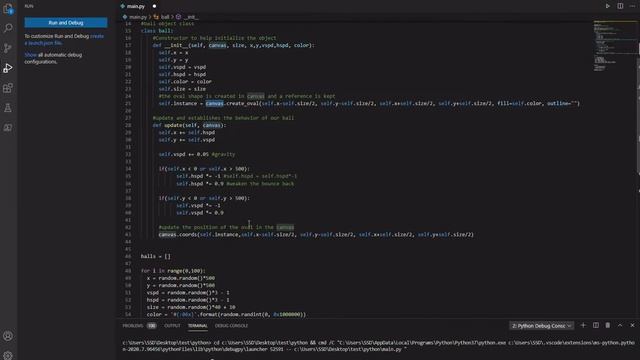
Task: Maximize panel with chevron up icon
Action: [620, 325]
